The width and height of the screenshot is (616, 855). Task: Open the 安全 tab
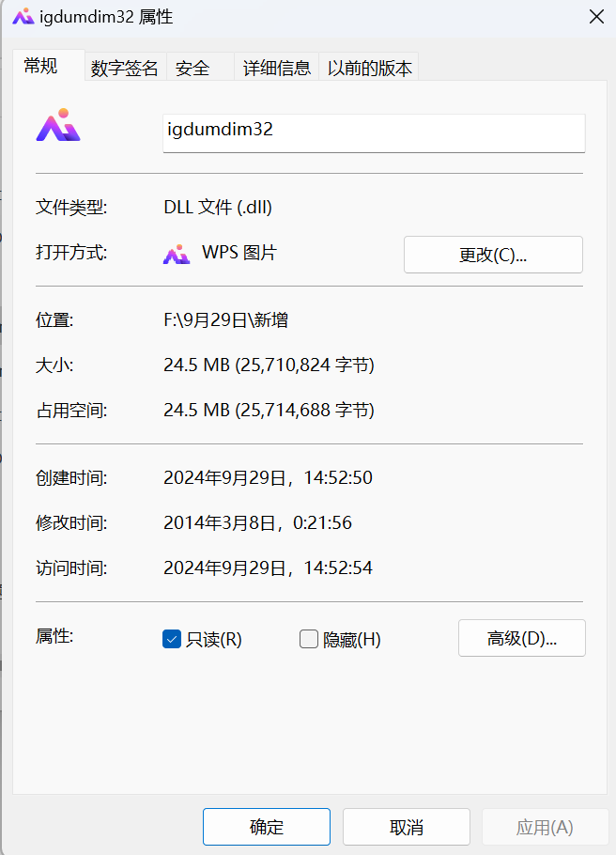tap(192, 67)
